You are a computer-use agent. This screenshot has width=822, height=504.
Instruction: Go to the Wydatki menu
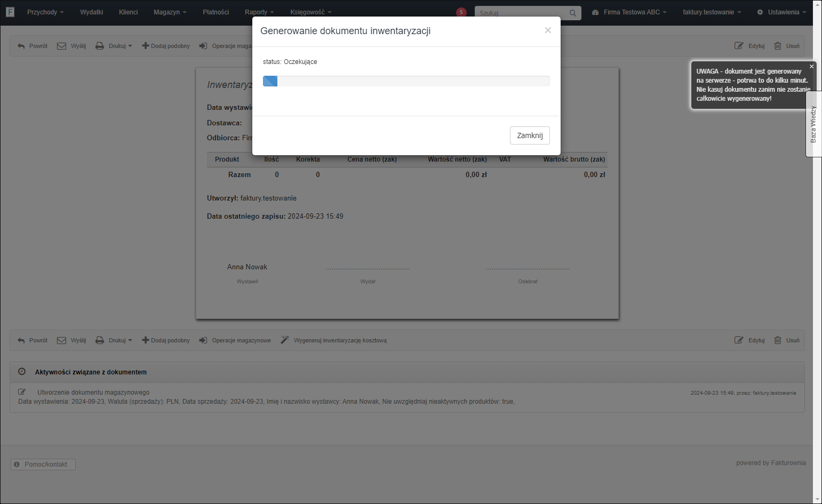point(92,12)
